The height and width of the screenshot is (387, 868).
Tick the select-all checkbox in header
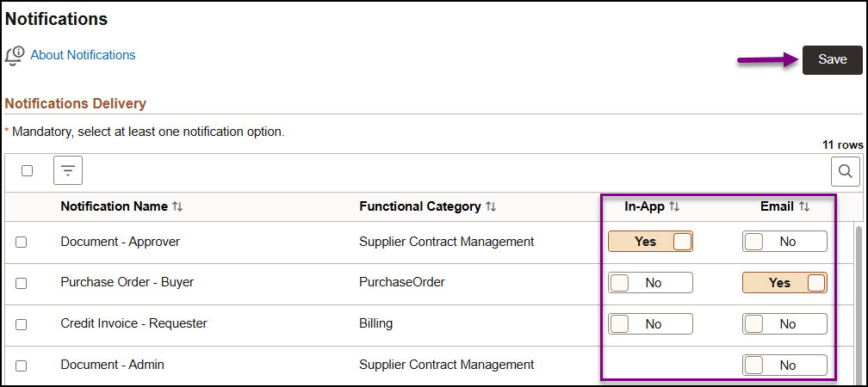coord(27,170)
